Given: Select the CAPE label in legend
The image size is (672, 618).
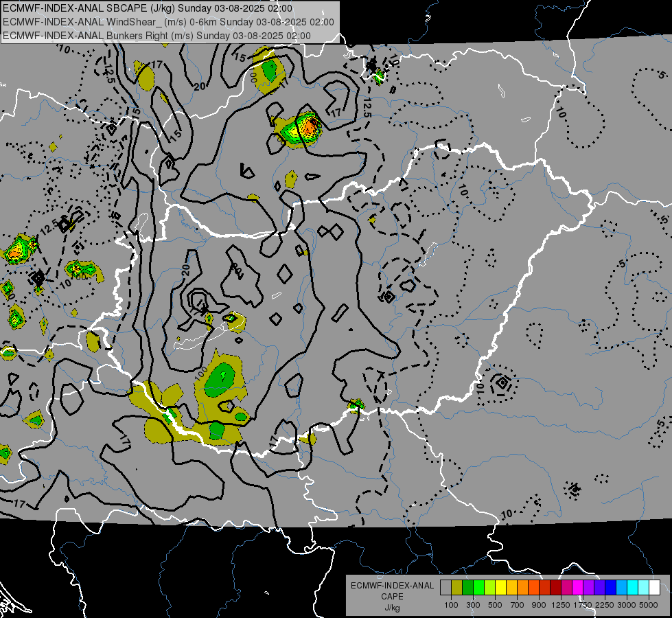Looking at the screenshot, I should point(392,597).
